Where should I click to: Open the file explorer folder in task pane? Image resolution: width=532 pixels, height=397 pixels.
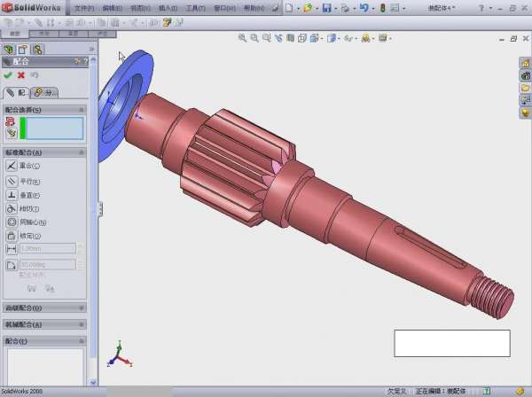click(x=526, y=88)
